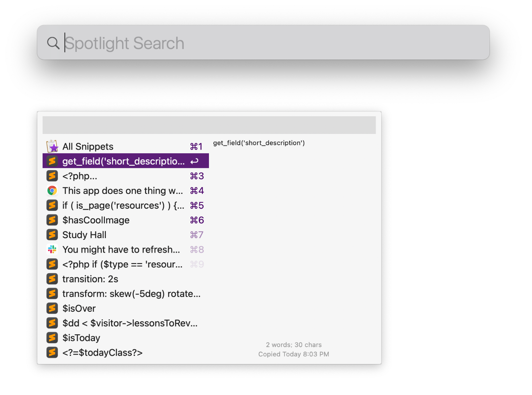The width and height of the screenshot is (532, 395).
Task: Select the $dd < $visitor->lessonsToRev... entry
Action: pyautogui.click(x=126, y=323)
